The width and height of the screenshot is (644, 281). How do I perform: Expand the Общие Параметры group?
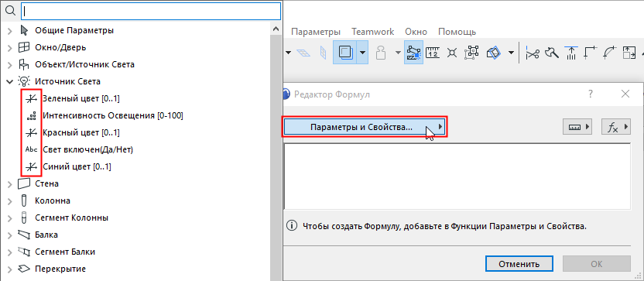pos(10,30)
